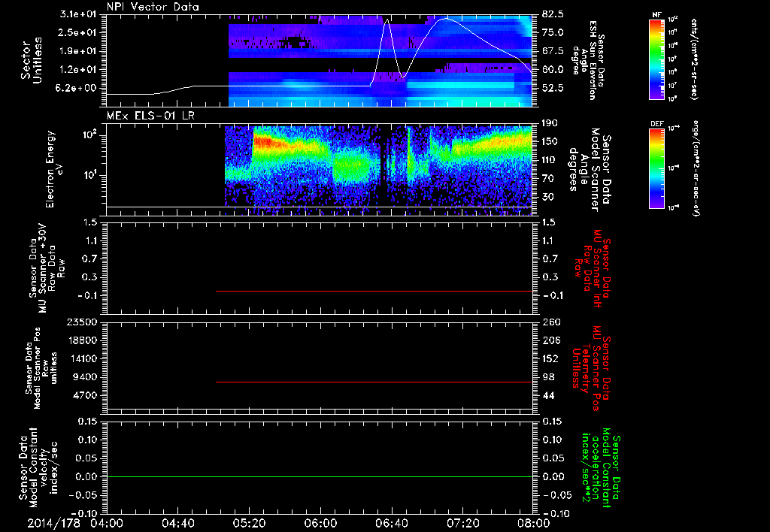Viewport: 770px width, 532px height.
Task: Click the '190' scanner angle tick value
Action: (x=551, y=122)
